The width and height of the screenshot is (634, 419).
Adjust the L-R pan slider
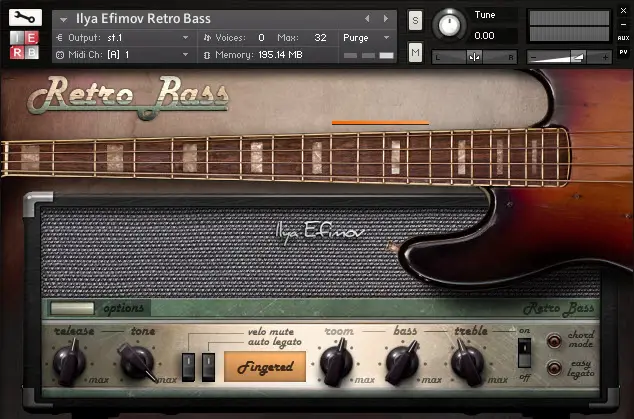(474, 57)
